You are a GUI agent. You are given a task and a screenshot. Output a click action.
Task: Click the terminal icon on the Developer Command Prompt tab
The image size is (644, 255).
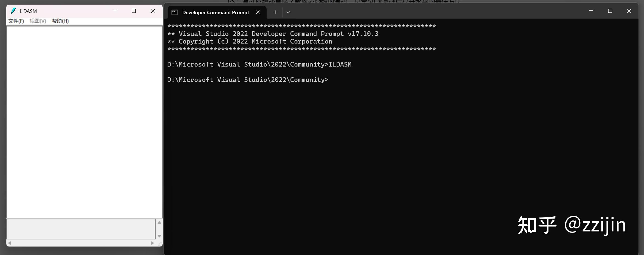coord(175,12)
